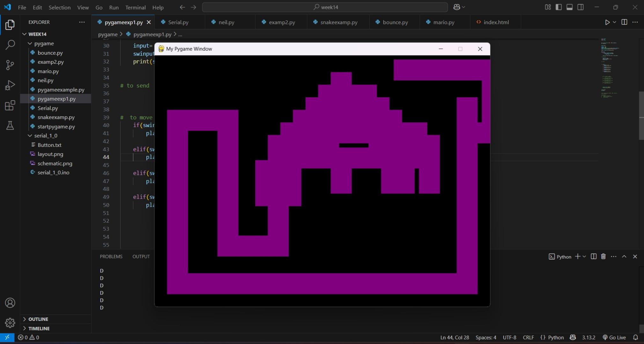Open editor More Actions menu
644x344 pixels.
pyautogui.click(x=635, y=22)
